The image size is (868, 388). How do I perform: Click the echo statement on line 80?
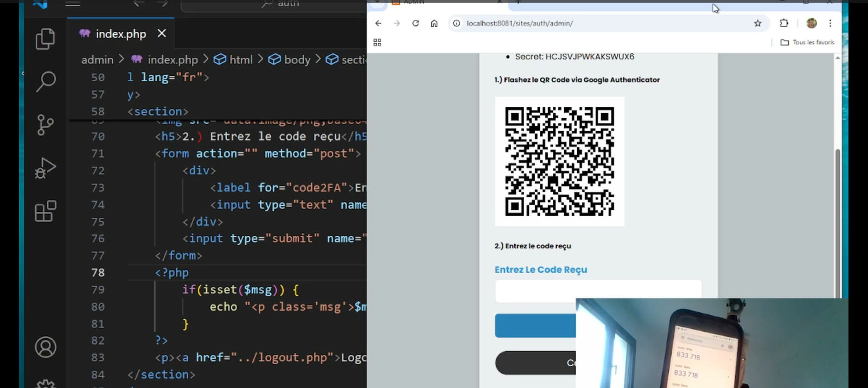tap(288, 307)
